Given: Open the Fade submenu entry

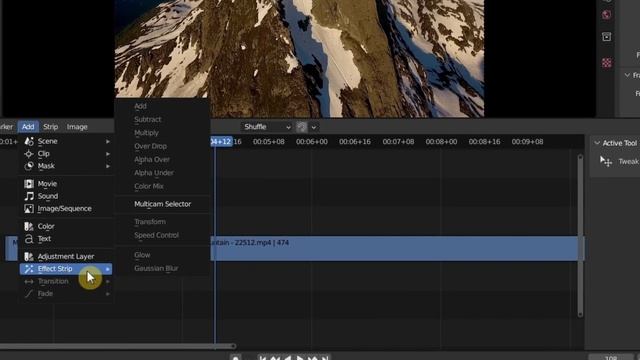Looking at the screenshot, I should click(x=67, y=294).
